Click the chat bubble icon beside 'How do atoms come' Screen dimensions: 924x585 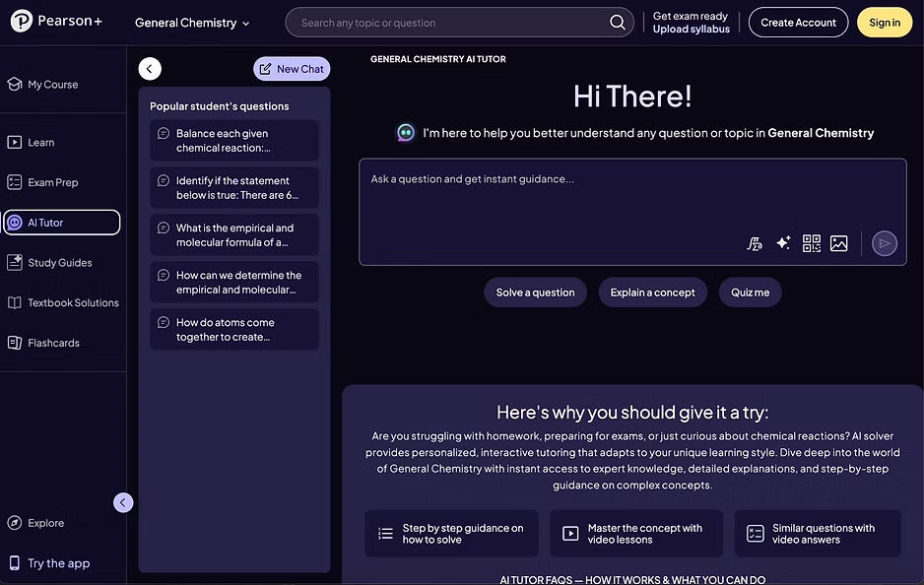(164, 322)
